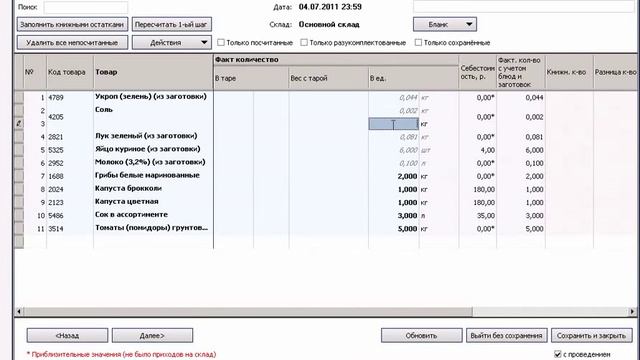Click the active quantity field in row 3

click(393, 124)
